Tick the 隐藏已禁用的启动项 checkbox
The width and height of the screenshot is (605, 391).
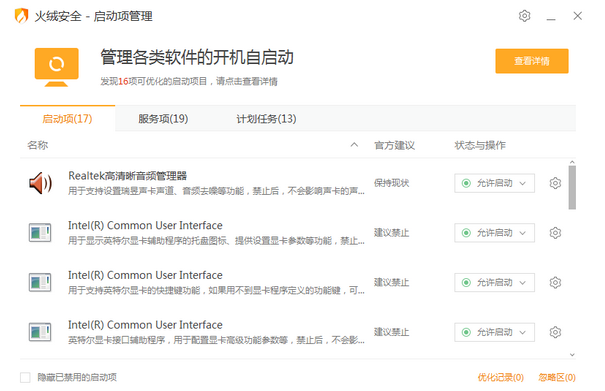click(25, 377)
